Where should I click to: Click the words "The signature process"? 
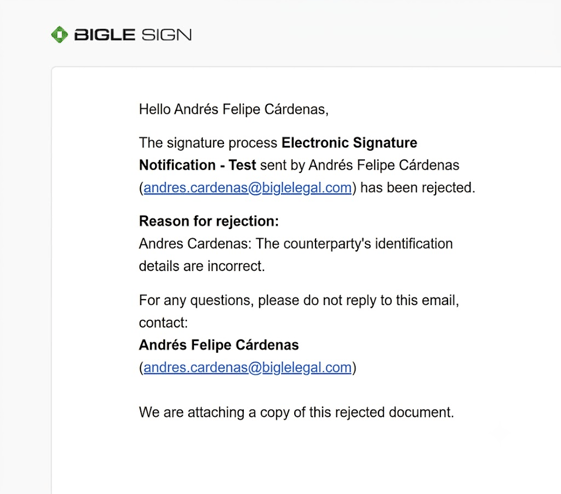tap(208, 143)
